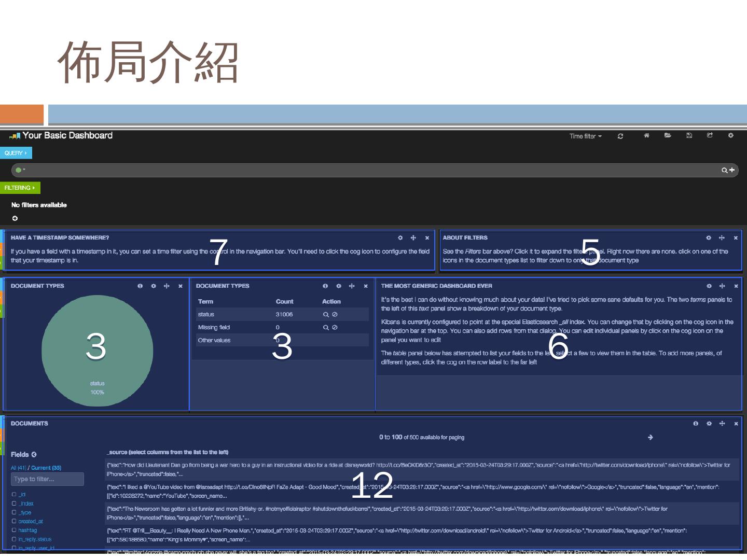Click the 'Type to filter...' fields input
The image size is (747, 560).
(47, 479)
